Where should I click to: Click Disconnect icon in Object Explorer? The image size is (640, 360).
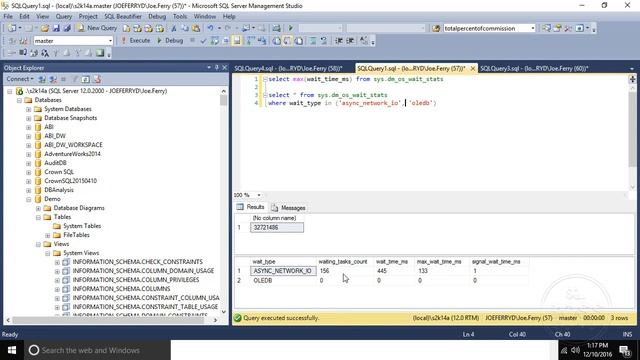[x=53, y=79]
